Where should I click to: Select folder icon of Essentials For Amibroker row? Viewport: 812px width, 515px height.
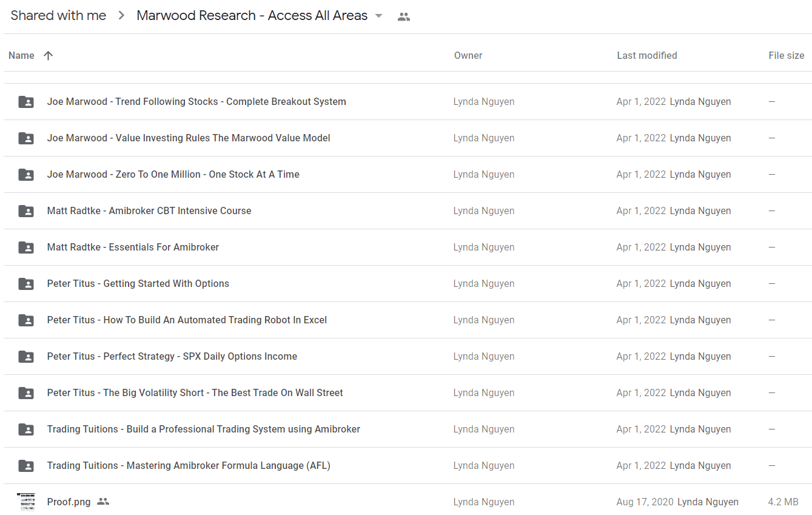(26, 247)
